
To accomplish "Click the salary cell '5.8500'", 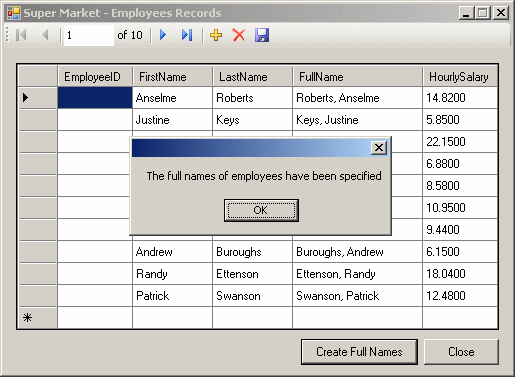I will pos(460,120).
